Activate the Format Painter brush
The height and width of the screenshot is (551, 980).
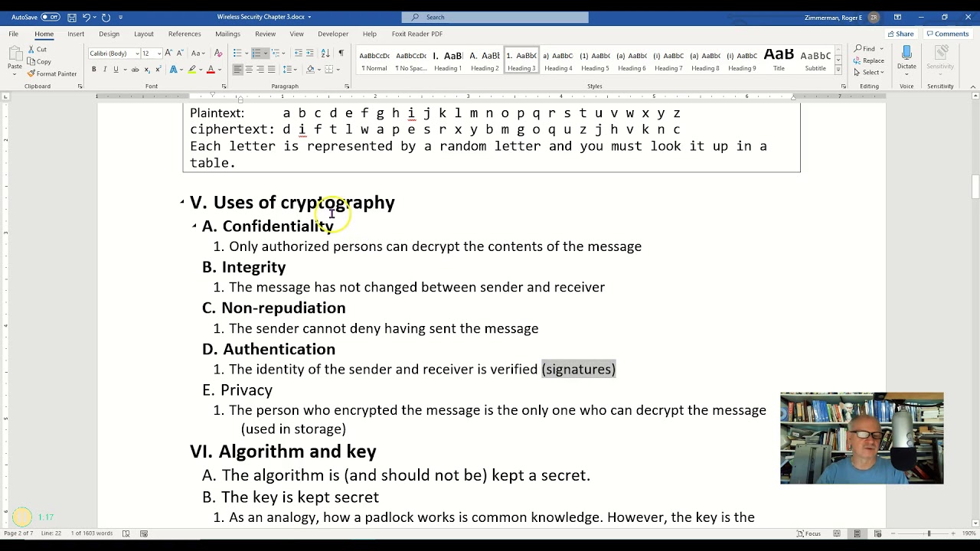click(31, 74)
